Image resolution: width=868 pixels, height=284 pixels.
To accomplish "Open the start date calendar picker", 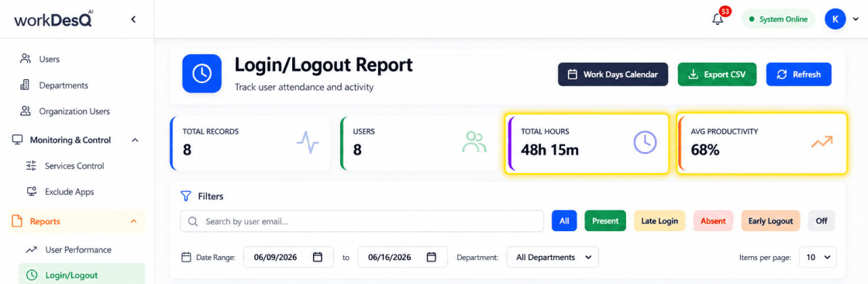I will click(318, 257).
